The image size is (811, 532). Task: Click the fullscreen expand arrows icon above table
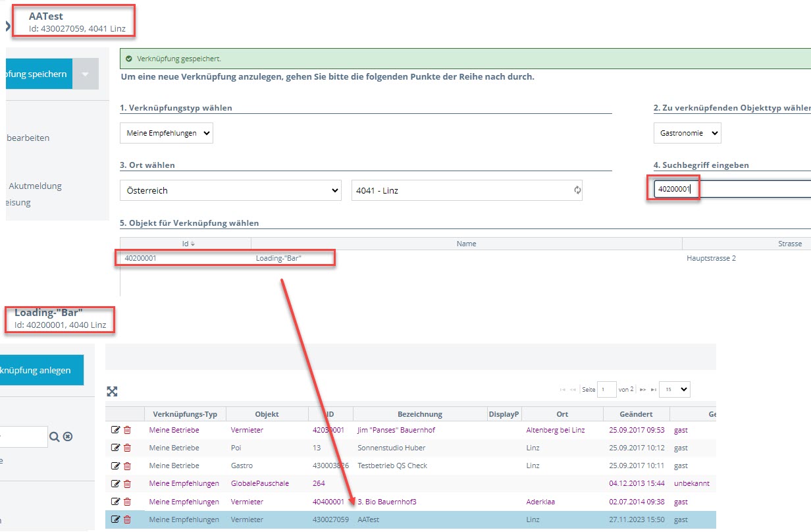113,392
